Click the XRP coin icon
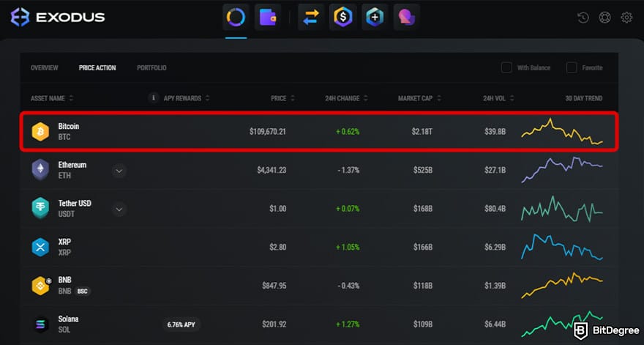The width and height of the screenshot is (644, 345). pos(40,247)
